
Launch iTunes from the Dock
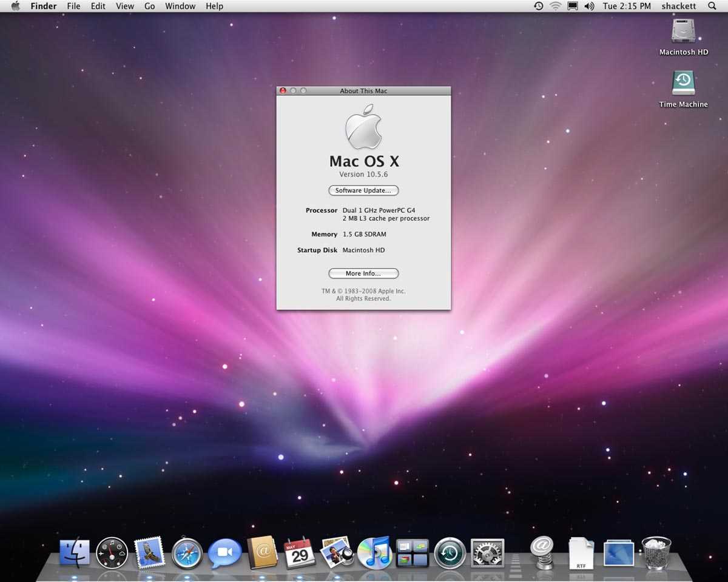pyautogui.click(x=374, y=553)
